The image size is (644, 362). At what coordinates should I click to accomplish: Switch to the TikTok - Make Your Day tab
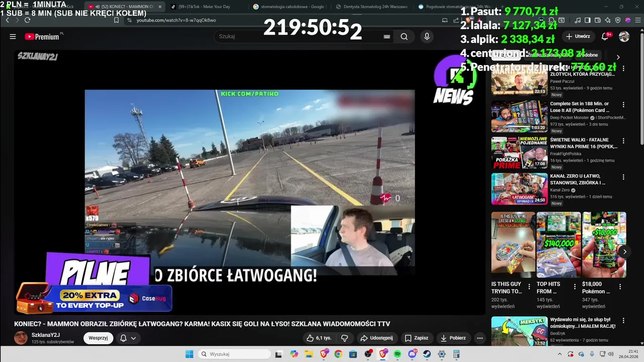204,7
